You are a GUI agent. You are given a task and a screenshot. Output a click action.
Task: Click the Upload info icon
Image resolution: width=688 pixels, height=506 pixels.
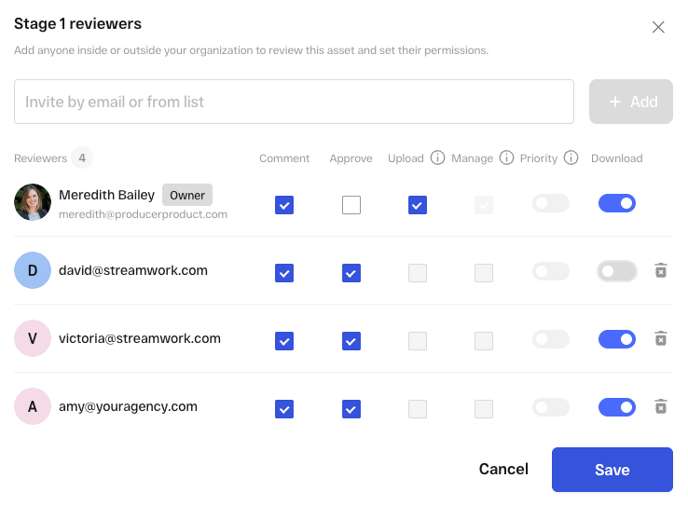437,158
